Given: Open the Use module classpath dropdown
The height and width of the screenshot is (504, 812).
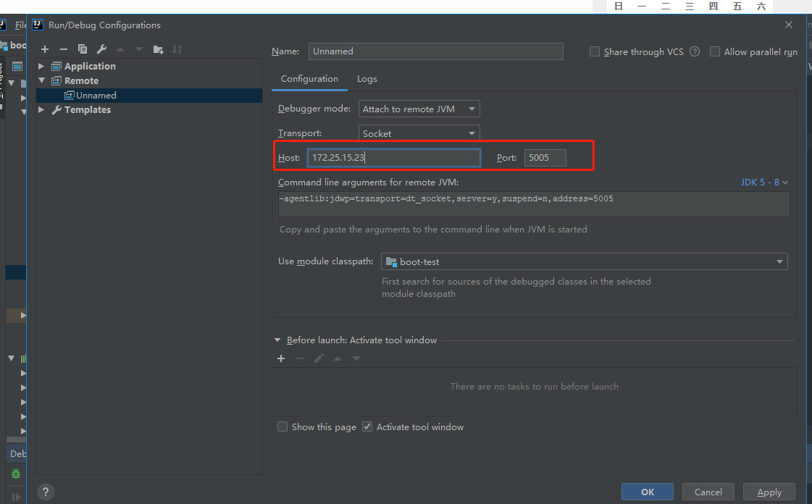Looking at the screenshot, I should click(584, 261).
